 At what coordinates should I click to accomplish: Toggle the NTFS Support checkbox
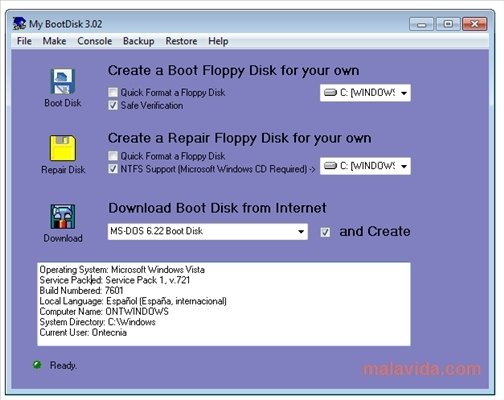point(113,169)
